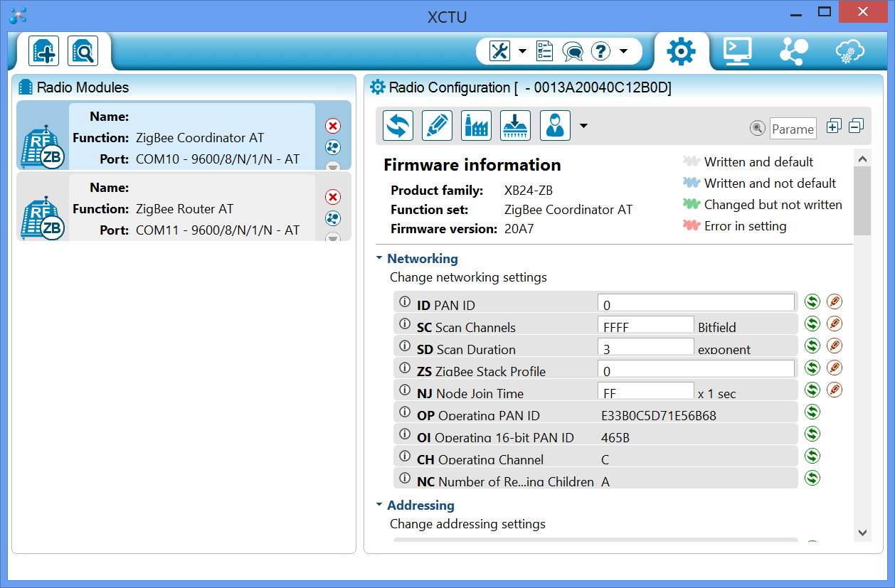Click the Node Join Time input field

pyautogui.click(x=645, y=392)
